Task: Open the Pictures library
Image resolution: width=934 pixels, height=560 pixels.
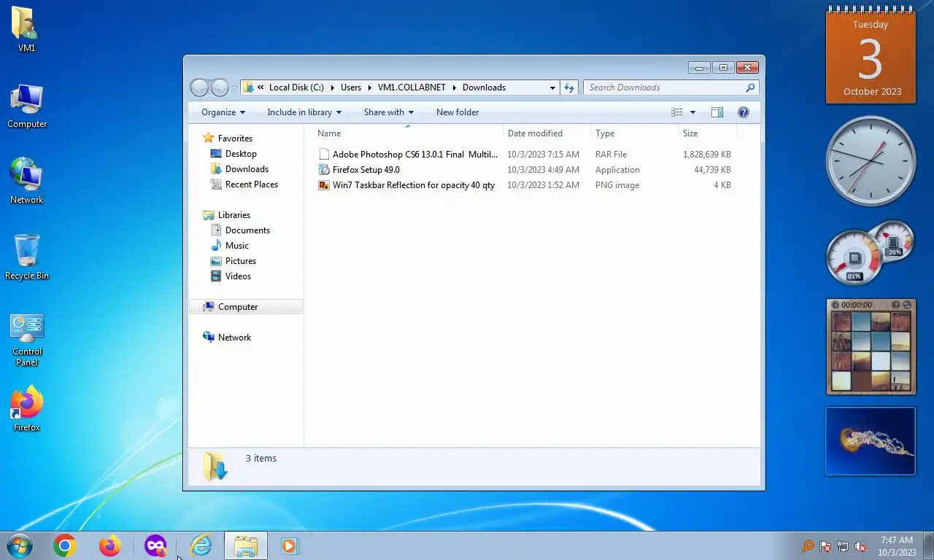Action: click(x=241, y=261)
